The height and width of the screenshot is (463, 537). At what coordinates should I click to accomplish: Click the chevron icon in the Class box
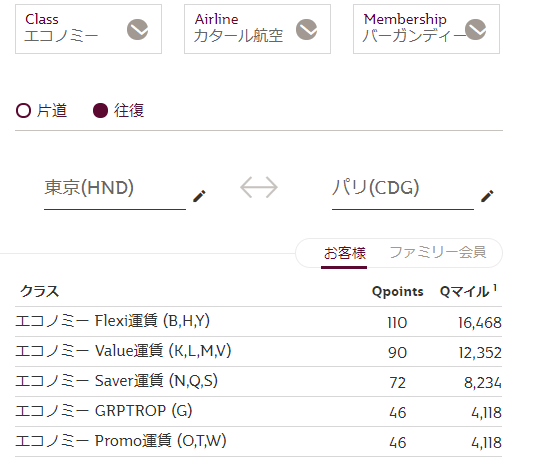click(138, 29)
